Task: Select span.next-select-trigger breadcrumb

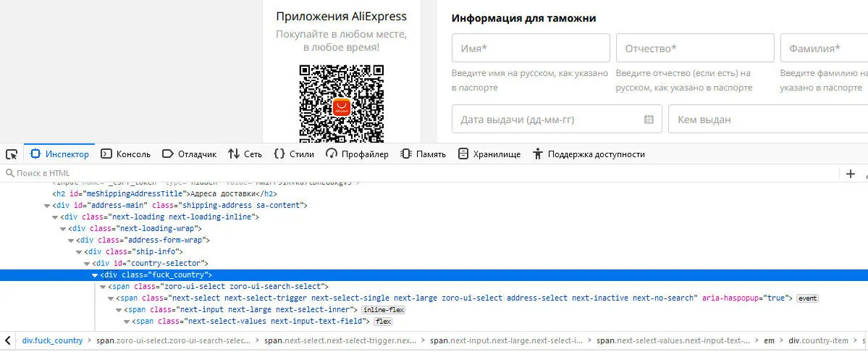Action: pyautogui.click(x=340, y=340)
